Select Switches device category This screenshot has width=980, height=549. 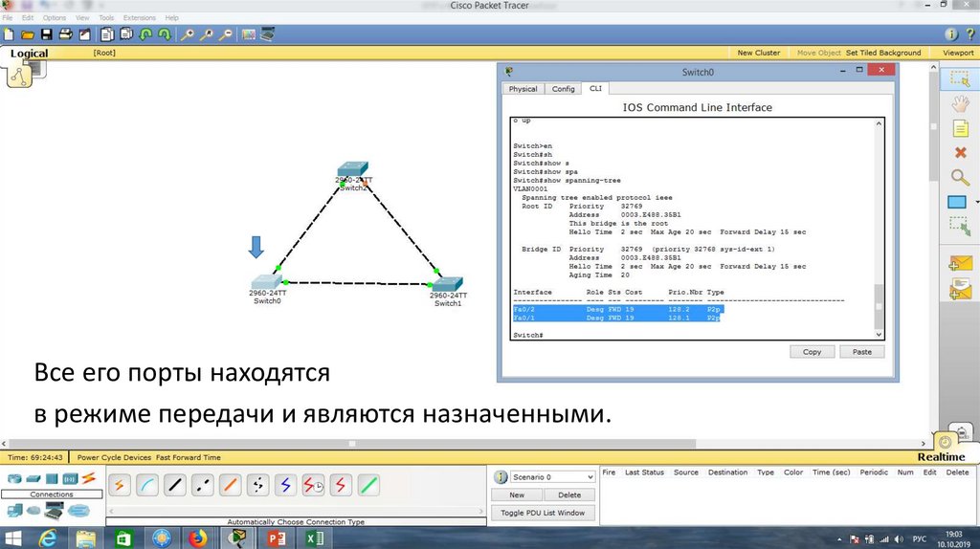(33, 479)
